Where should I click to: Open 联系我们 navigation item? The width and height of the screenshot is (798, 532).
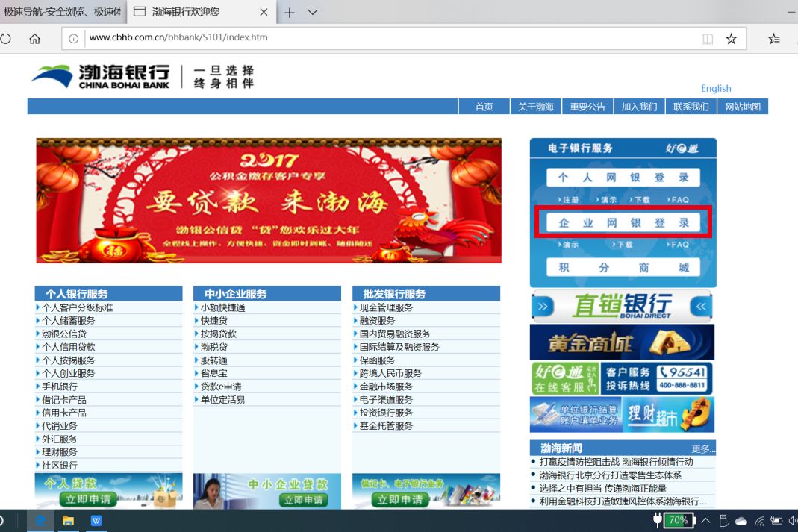[x=691, y=107]
